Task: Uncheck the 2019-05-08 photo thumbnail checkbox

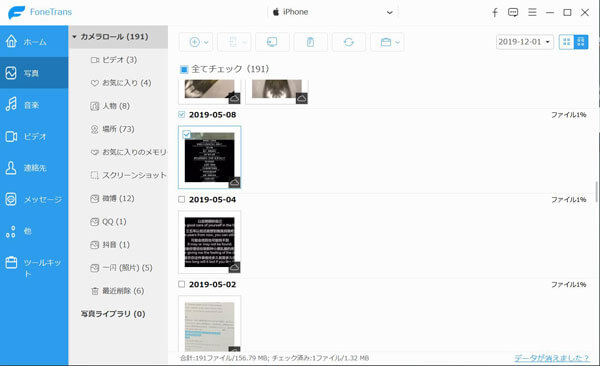Action: (x=186, y=134)
